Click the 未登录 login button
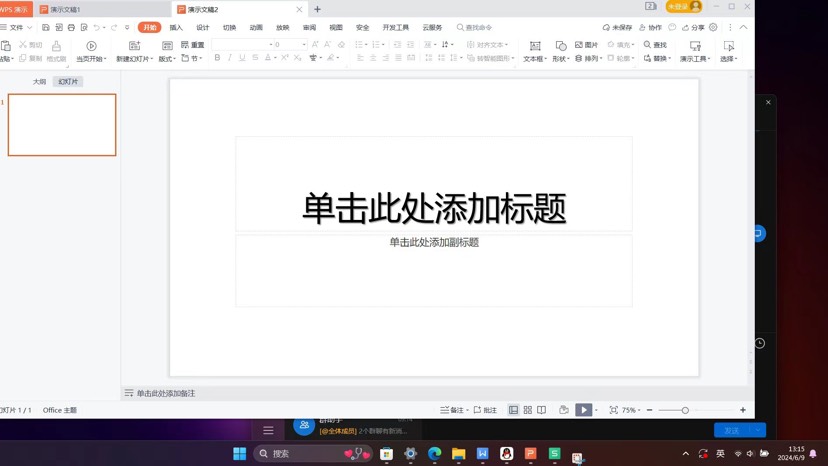The height and width of the screenshot is (466, 828). pyautogui.click(x=684, y=7)
